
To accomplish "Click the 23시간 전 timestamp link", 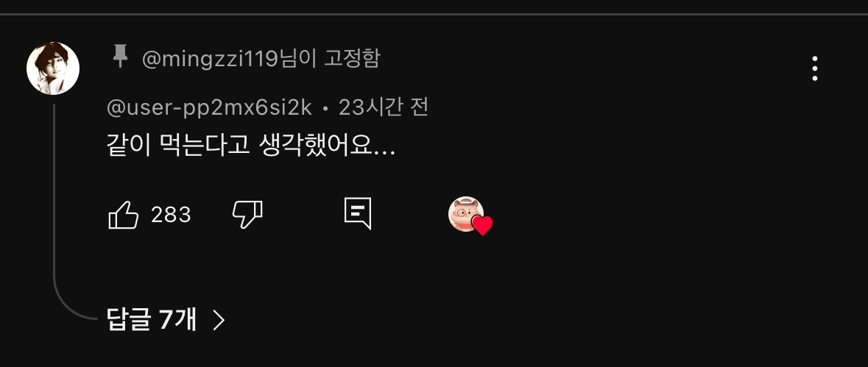I will pos(384,107).
